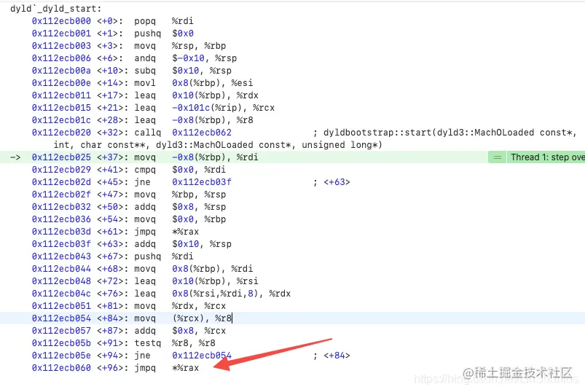Click the movq %rdx, %rcx line at +81
The width and height of the screenshot is (585, 392).
pyautogui.click(x=129, y=306)
